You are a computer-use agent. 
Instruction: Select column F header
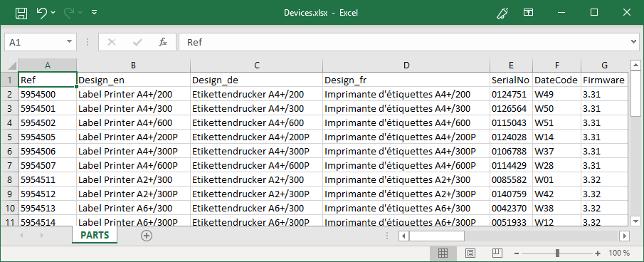point(557,65)
